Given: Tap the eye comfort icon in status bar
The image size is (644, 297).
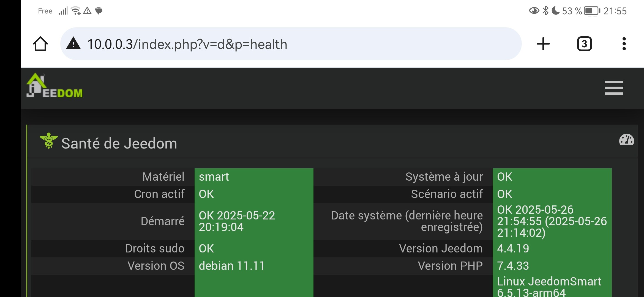Looking at the screenshot, I should (534, 11).
